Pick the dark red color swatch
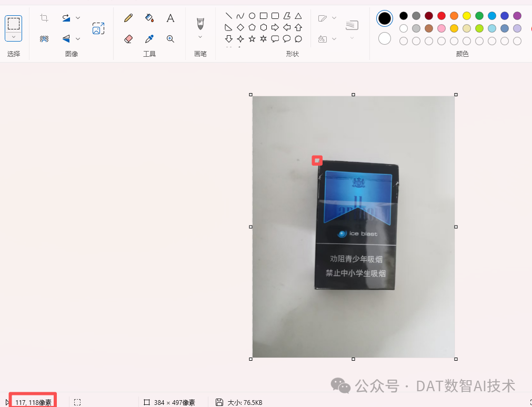The height and width of the screenshot is (407, 532). (x=429, y=16)
